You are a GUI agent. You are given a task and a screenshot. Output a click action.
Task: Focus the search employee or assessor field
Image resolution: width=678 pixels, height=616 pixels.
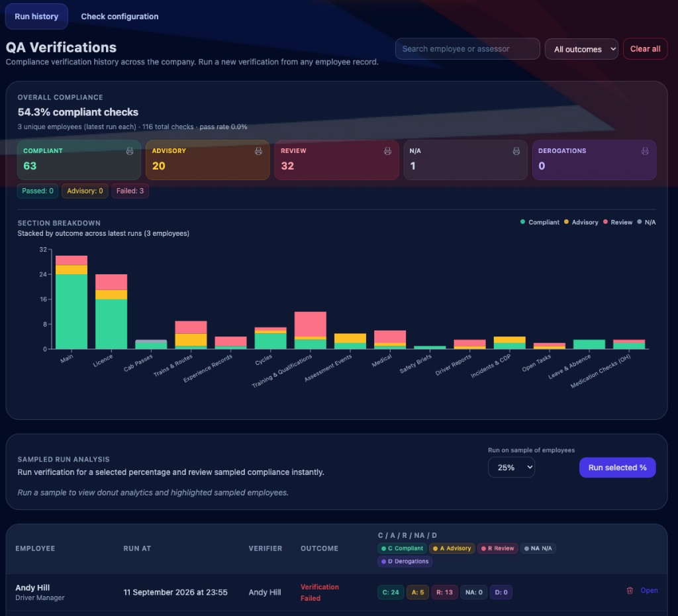click(467, 49)
